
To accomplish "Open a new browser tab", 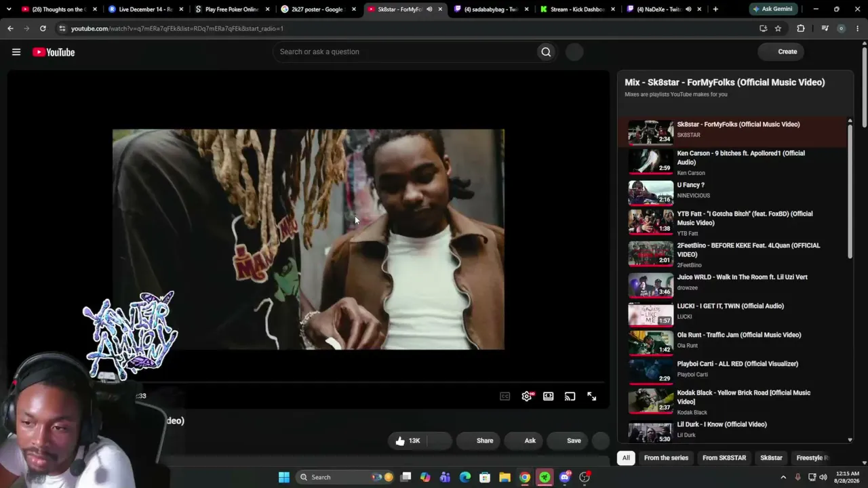I will [x=715, y=9].
